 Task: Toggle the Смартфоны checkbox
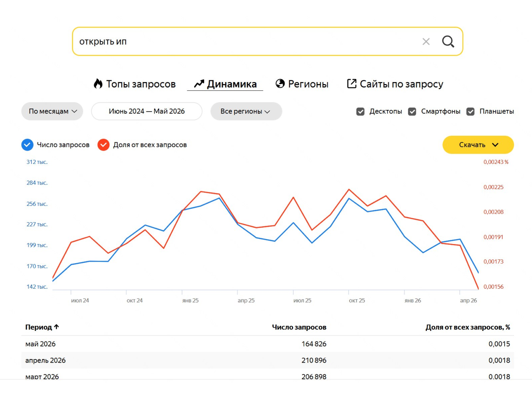click(412, 111)
